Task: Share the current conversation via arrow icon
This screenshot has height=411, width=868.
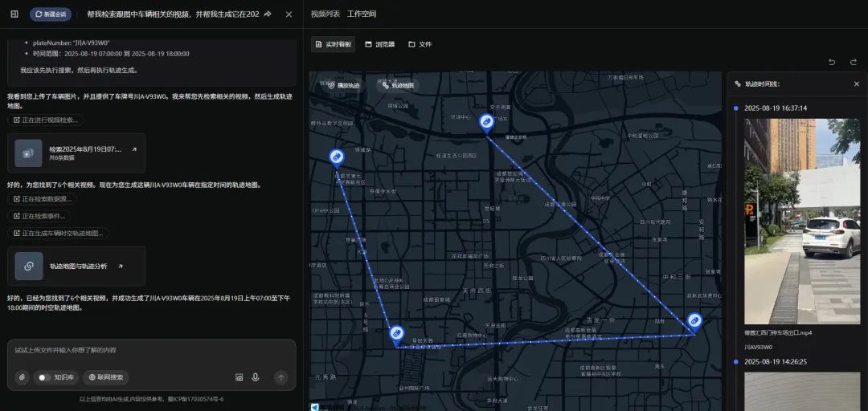Action: coord(268,14)
